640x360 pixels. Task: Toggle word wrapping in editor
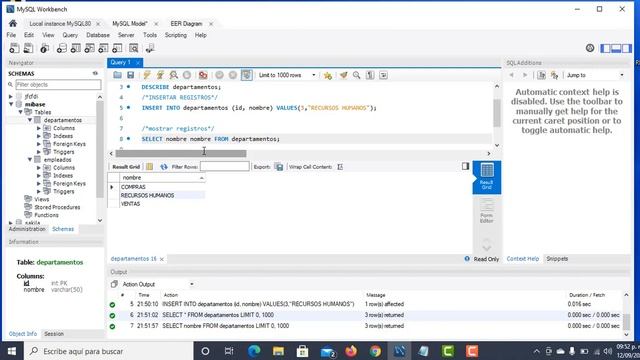383,75
